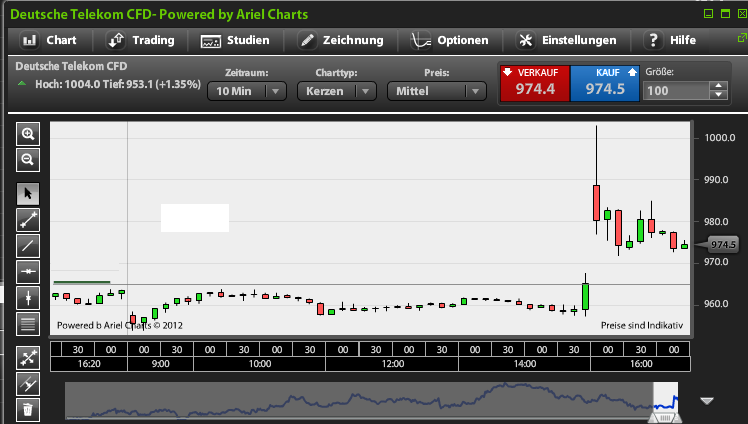
Task: Select the Fibonacci horizontal lines tool
Action: click(x=28, y=323)
